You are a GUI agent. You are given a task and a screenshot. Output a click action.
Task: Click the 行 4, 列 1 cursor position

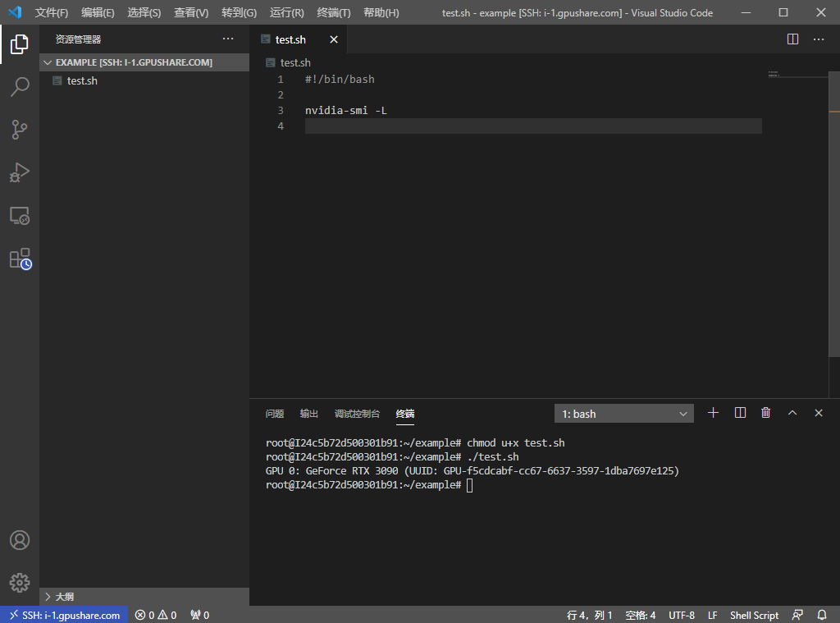589,615
